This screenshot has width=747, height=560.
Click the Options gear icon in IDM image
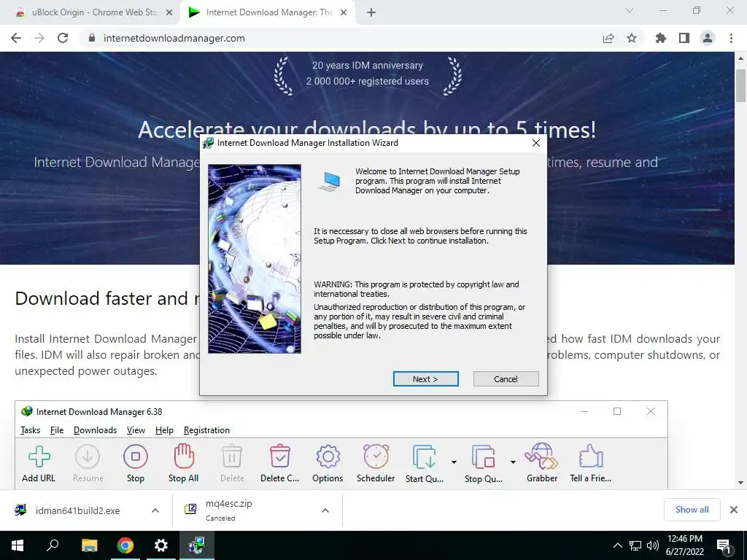click(x=328, y=456)
